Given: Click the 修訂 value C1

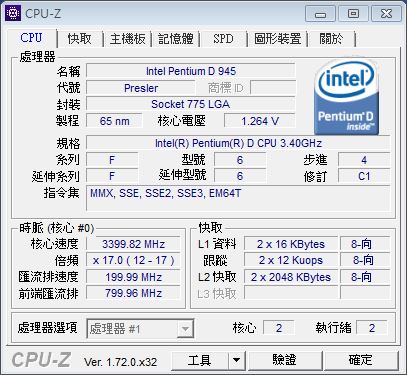Looking at the screenshot, I should (x=364, y=176).
